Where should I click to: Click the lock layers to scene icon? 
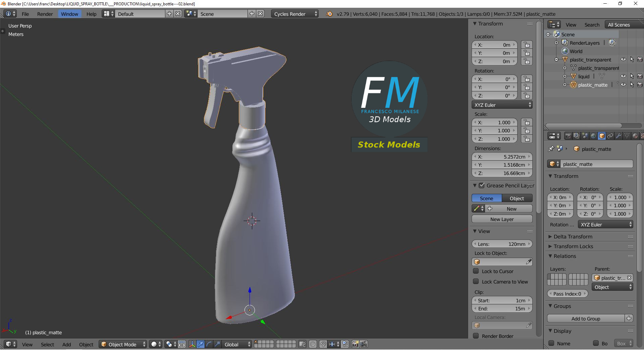pos(302,344)
